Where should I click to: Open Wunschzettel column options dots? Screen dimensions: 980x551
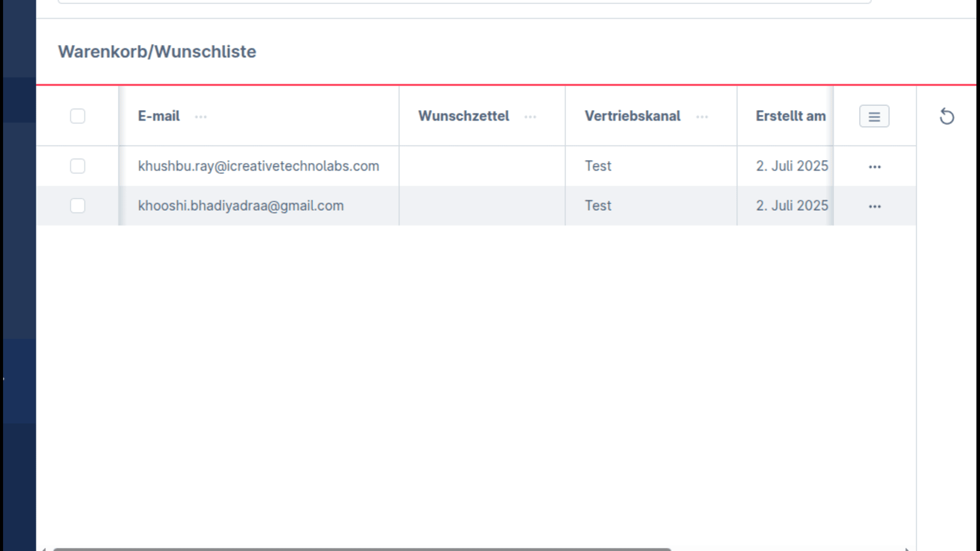(530, 117)
